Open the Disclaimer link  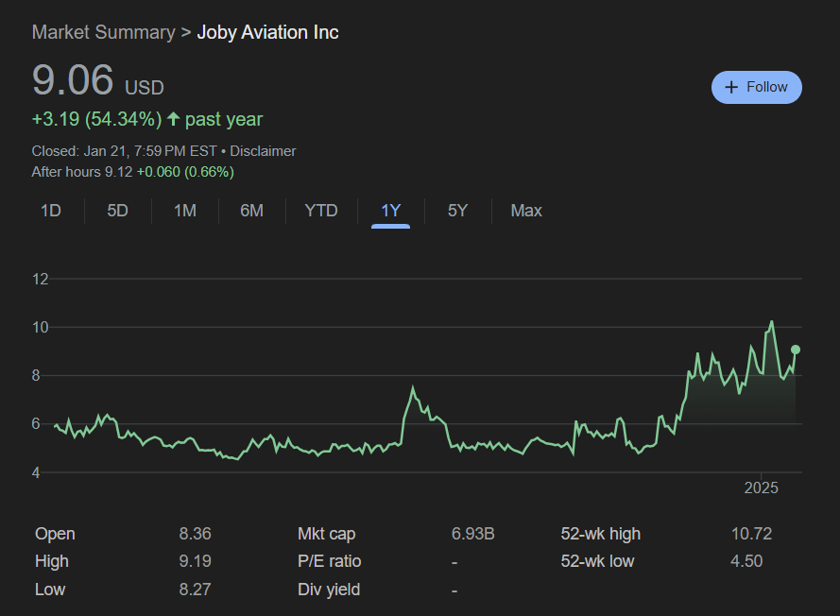coord(263,151)
